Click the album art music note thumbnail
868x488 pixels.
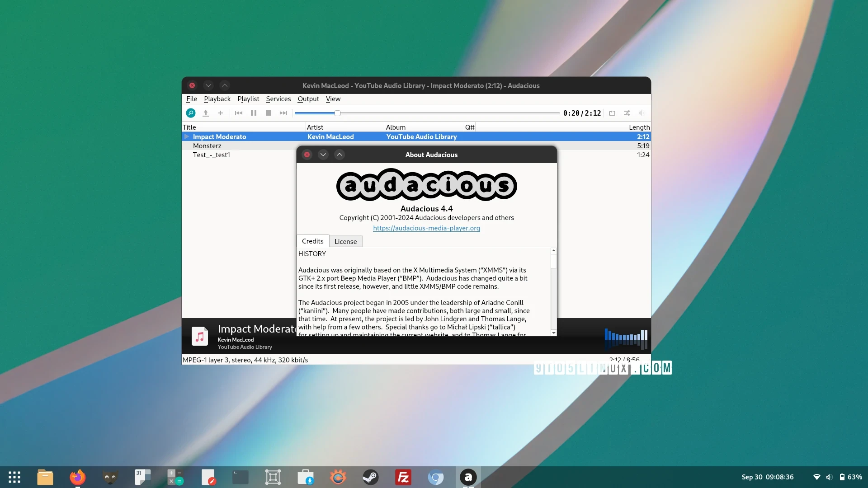click(x=200, y=336)
